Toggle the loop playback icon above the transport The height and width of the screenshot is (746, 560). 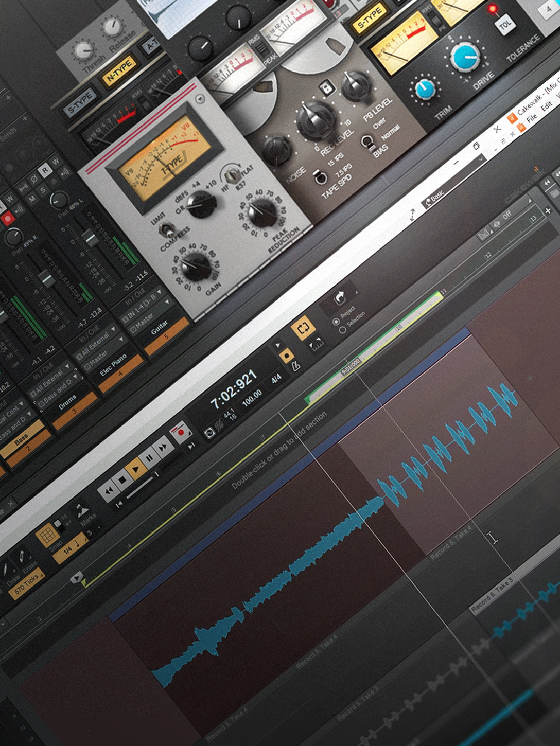[x=304, y=328]
